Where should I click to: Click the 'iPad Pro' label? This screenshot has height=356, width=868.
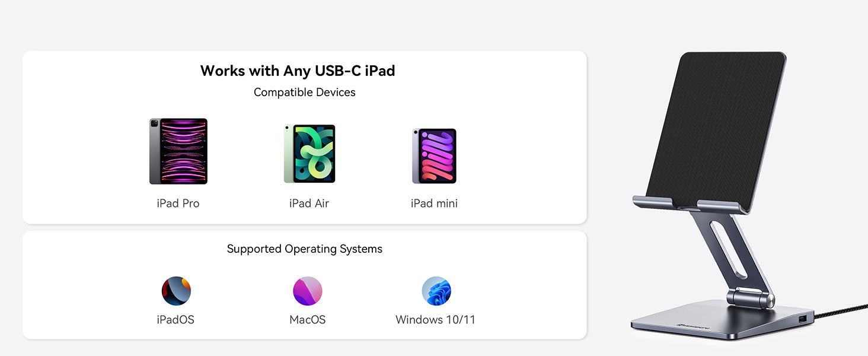(178, 204)
